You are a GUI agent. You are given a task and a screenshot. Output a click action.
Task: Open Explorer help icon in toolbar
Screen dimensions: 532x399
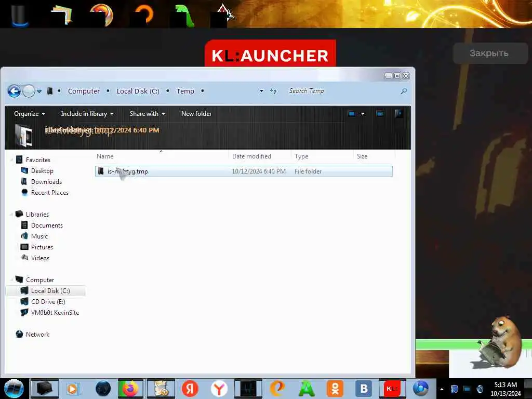398,113
